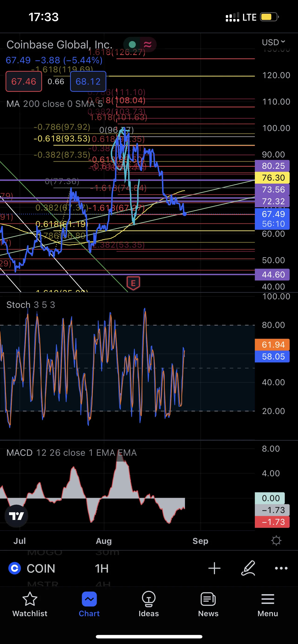The width and height of the screenshot is (298, 644).
Task: Tap the red MACD -1.73 label
Action: click(272, 522)
